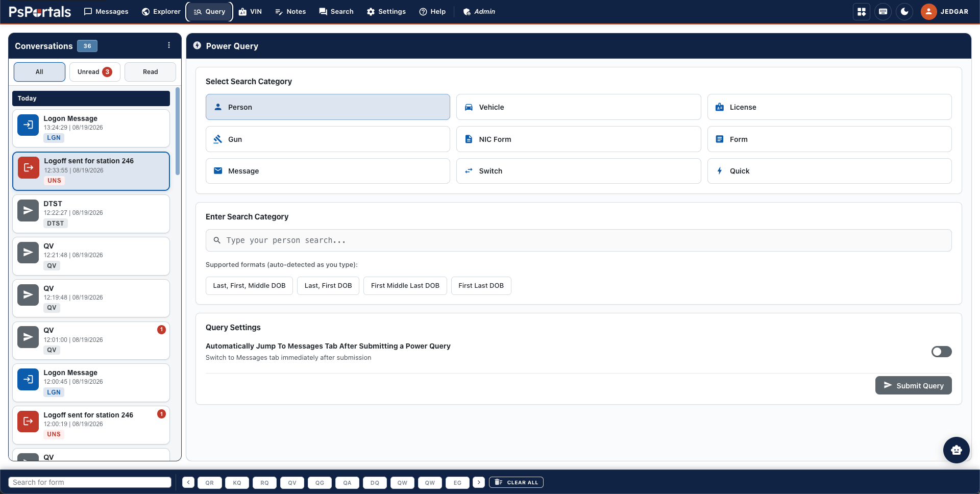Select the License search category
The image size is (980, 494).
tap(829, 107)
